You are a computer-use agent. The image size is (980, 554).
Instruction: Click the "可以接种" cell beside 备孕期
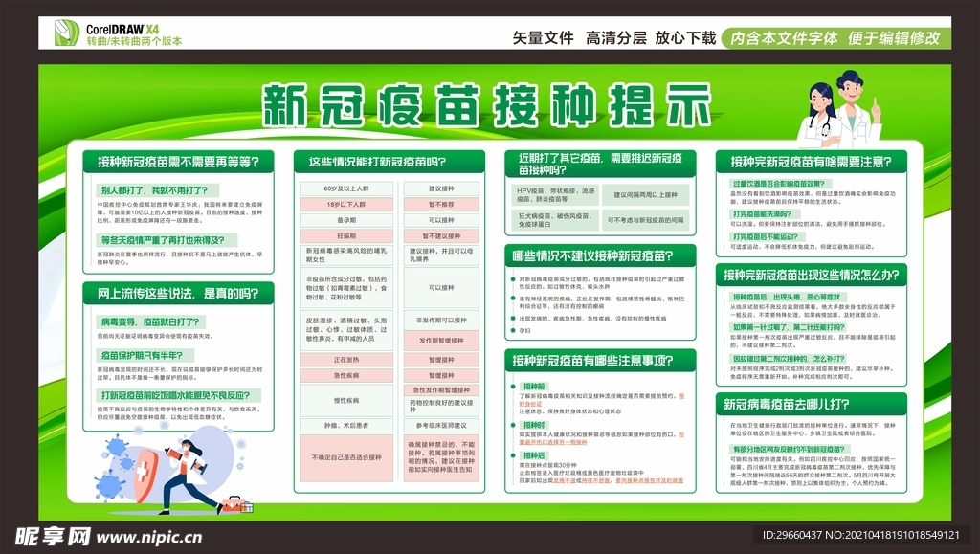click(x=441, y=220)
